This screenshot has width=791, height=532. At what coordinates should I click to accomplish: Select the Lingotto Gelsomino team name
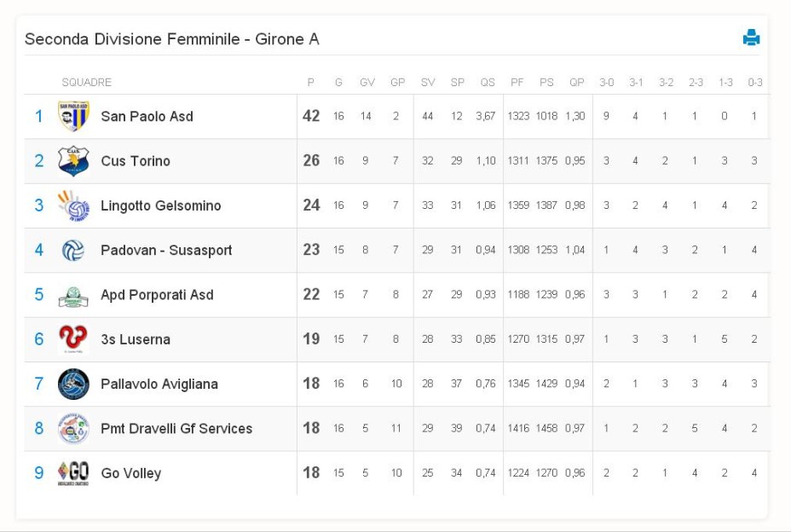[x=161, y=205]
